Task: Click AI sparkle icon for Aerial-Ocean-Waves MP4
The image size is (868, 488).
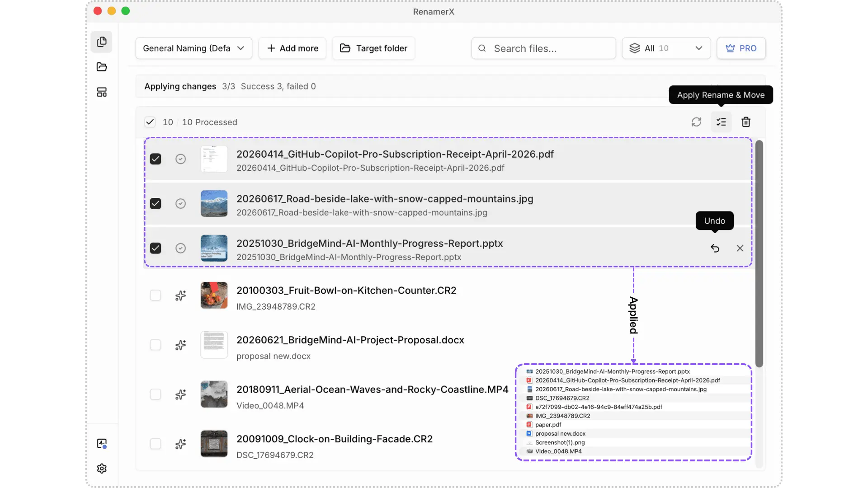Action: coord(180,394)
